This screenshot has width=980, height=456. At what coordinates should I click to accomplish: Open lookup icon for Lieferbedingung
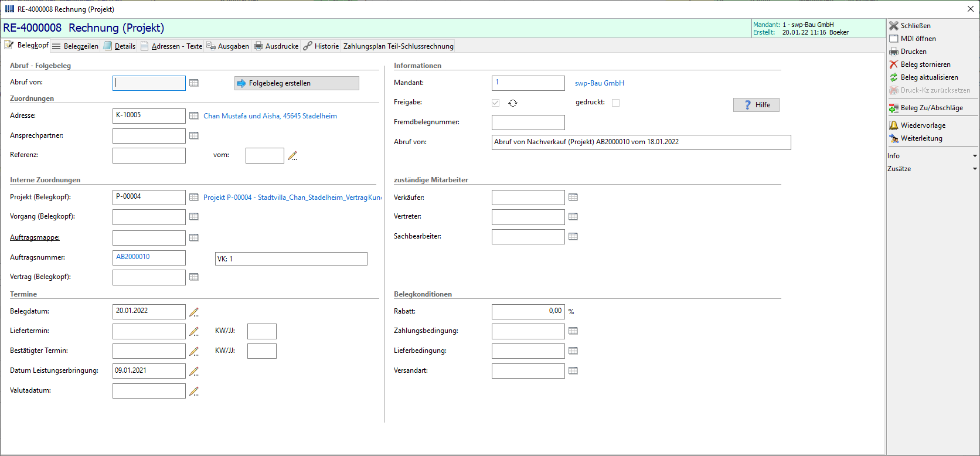click(573, 351)
